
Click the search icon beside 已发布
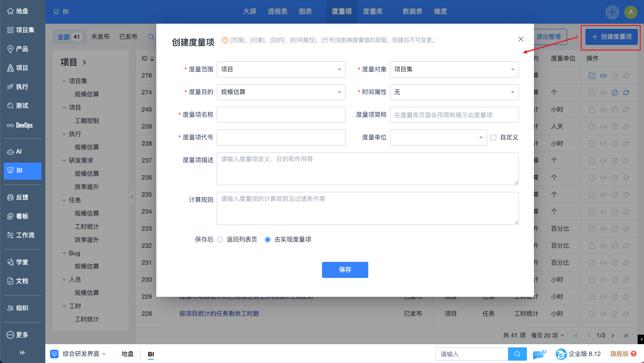(151, 36)
